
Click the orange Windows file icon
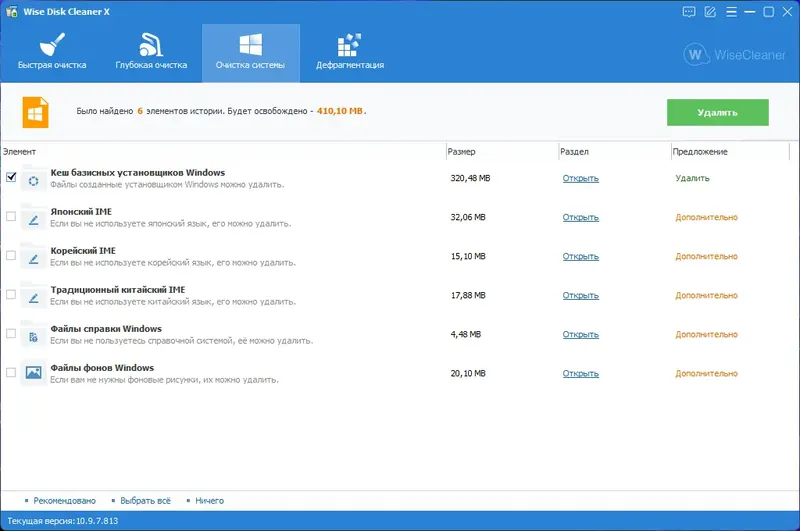point(35,112)
